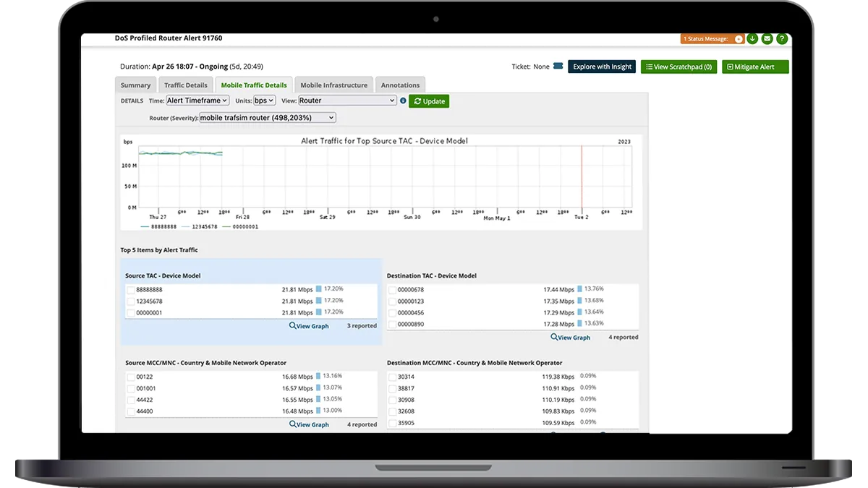Check the 00000001 source TAC checkbox
Viewport: 868px width, 488px height.
[x=131, y=313]
